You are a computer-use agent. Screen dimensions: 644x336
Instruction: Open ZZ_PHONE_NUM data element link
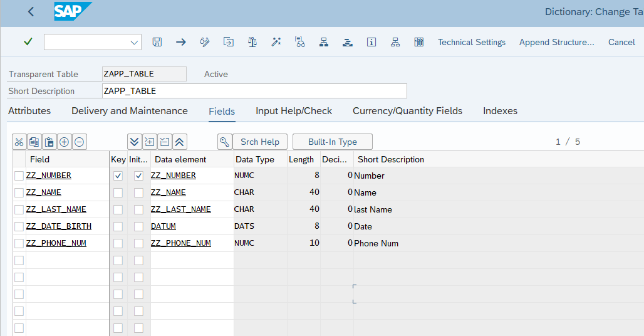pos(180,243)
